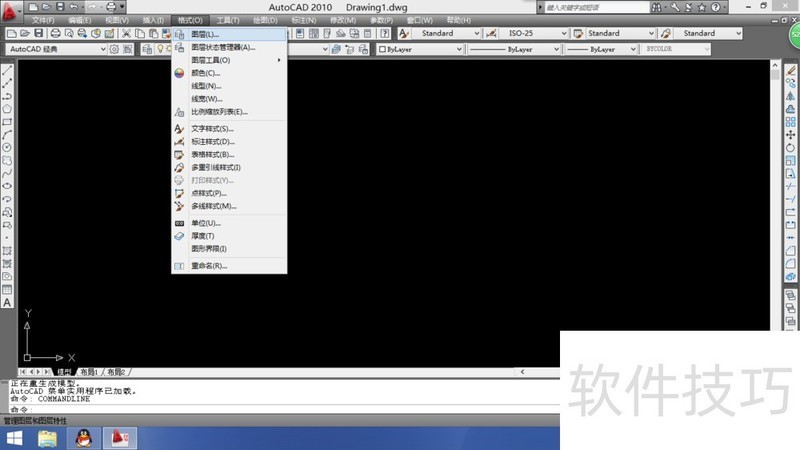Open QQ penguin app from taskbar

click(83, 439)
